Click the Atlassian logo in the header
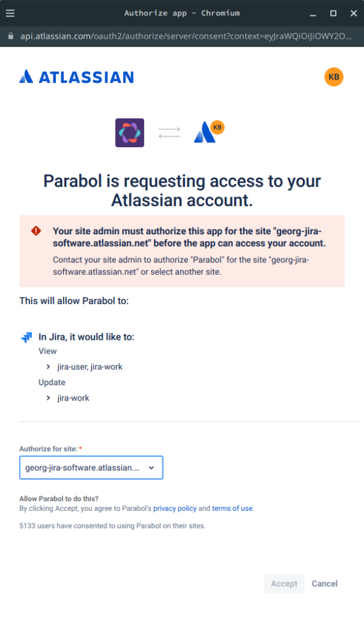Image resolution: width=364 pixels, height=628 pixels. 77,77
